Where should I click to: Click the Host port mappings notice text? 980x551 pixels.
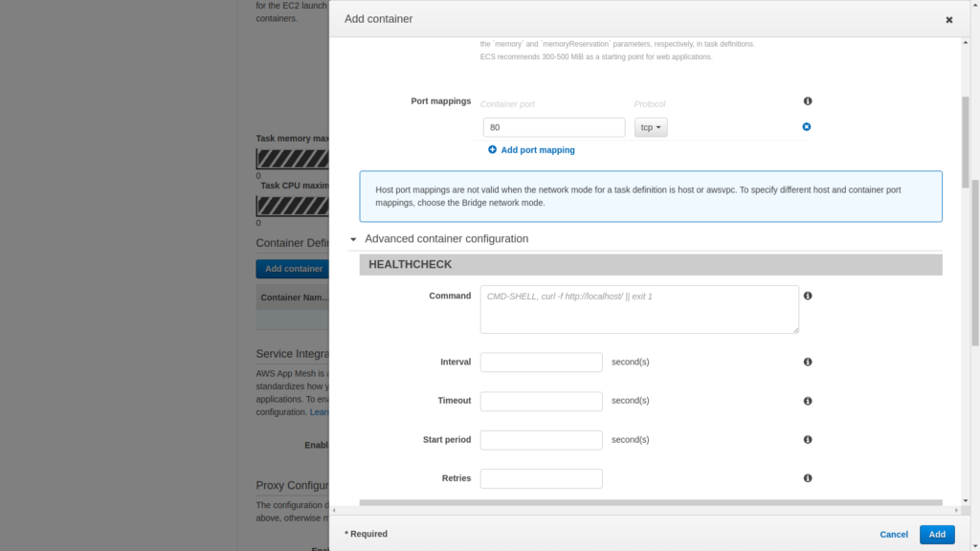[638, 196]
